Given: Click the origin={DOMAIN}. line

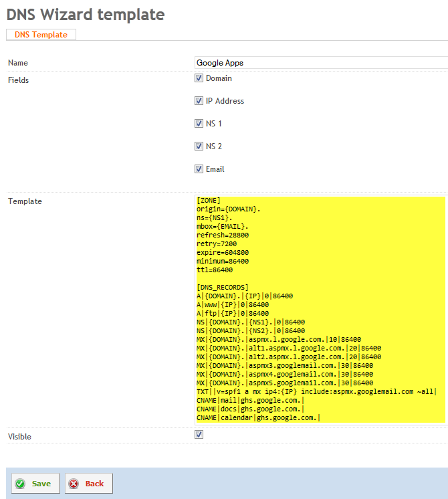Looking at the screenshot, I should [x=229, y=209].
